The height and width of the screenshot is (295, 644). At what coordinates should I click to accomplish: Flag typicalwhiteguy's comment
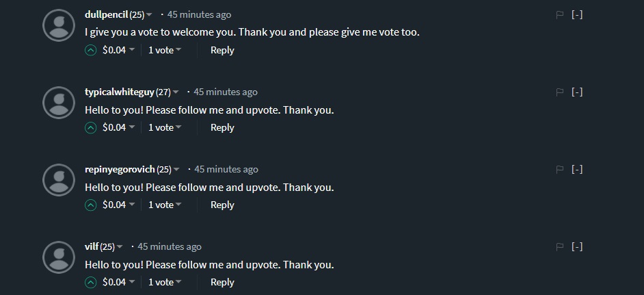click(x=559, y=92)
